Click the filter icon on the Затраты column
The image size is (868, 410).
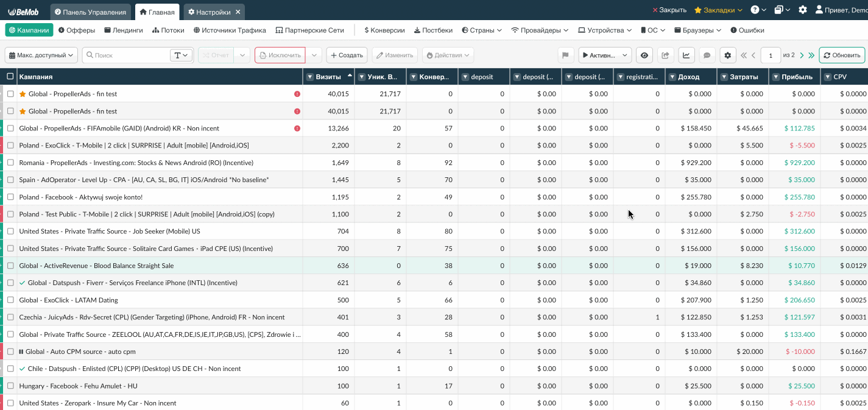pos(724,77)
